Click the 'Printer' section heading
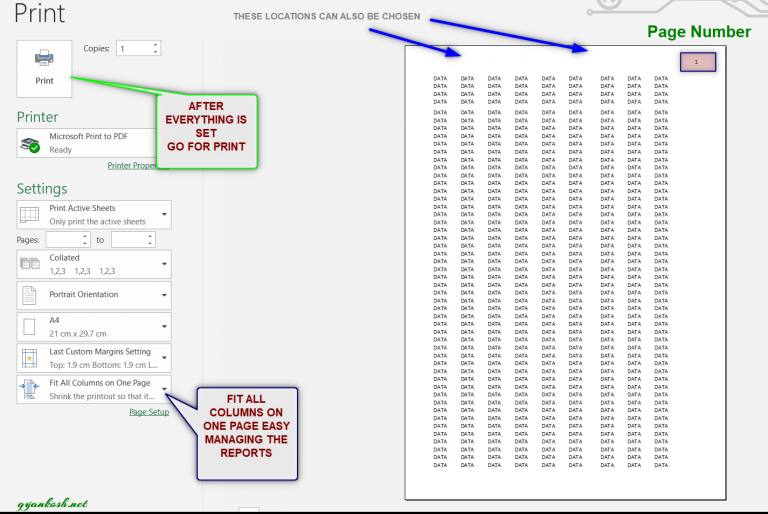 [x=37, y=117]
